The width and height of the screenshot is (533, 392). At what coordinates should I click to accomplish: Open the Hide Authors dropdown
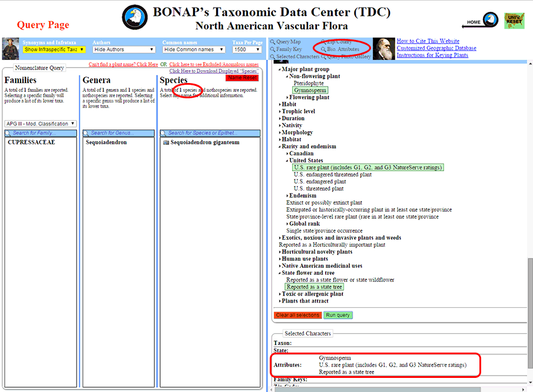pos(124,50)
